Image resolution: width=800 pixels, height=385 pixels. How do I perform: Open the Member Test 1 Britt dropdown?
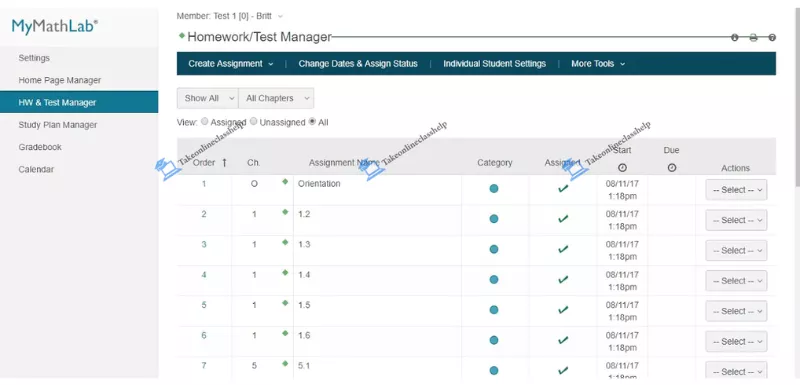[x=230, y=16]
